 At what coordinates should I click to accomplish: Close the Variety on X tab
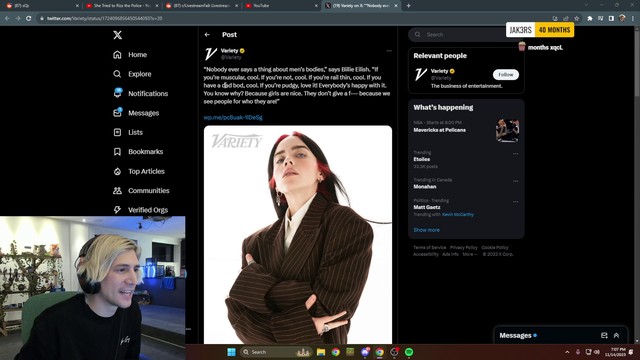[396, 6]
